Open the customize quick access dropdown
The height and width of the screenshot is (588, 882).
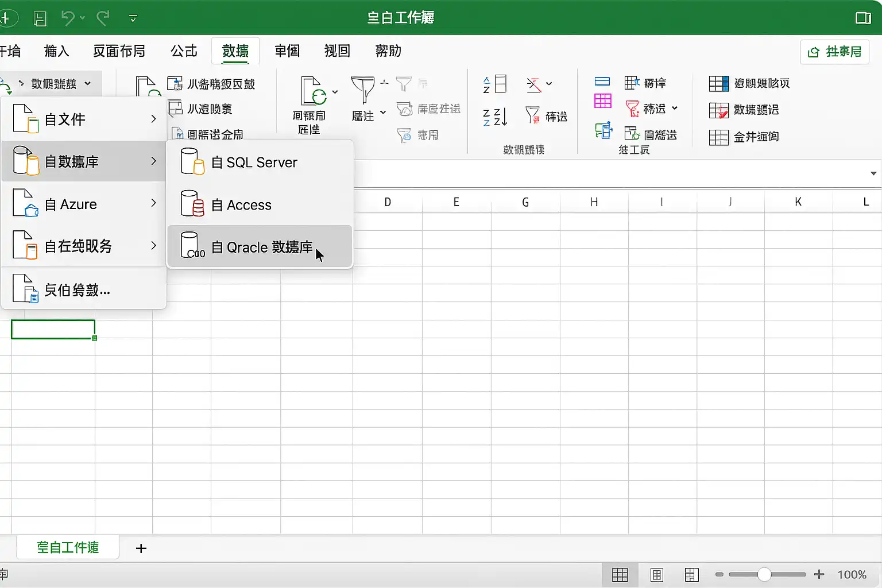[x=133, y=18]
